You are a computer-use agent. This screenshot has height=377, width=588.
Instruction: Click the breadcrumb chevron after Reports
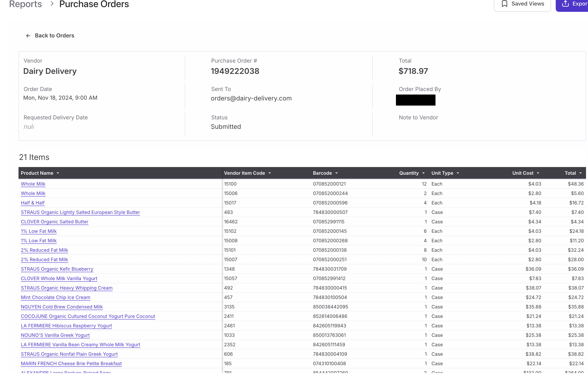point(52,4)
